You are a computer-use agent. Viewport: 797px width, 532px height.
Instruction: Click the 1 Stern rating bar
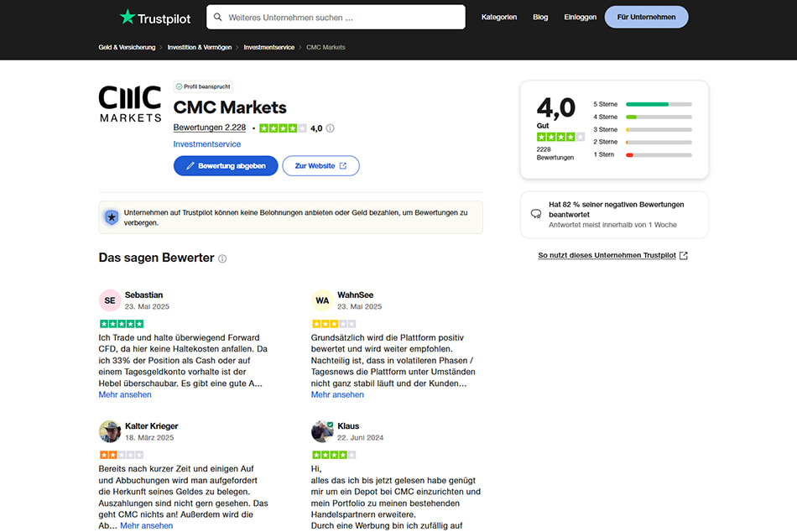pyautogui.click(x=659, y=155)
